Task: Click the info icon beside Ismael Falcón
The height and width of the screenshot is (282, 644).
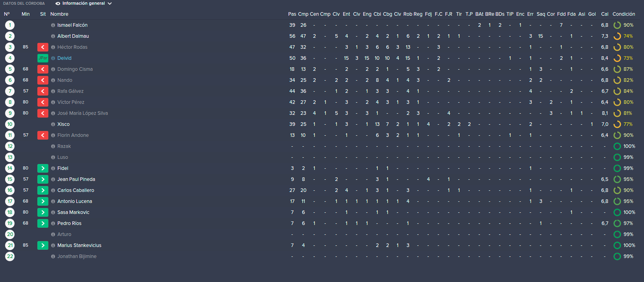Action: pos(53,25)
